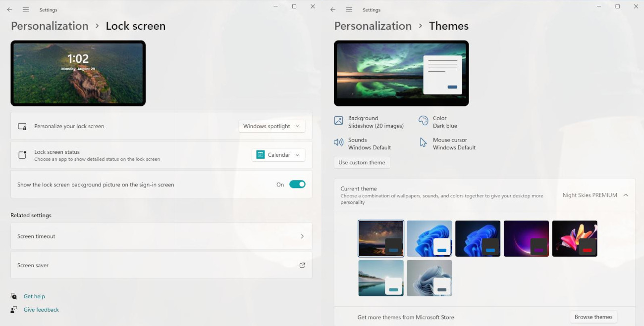Open Screen saver settings
This screenshot has height=326, width=644.
(x=161, y=265)
